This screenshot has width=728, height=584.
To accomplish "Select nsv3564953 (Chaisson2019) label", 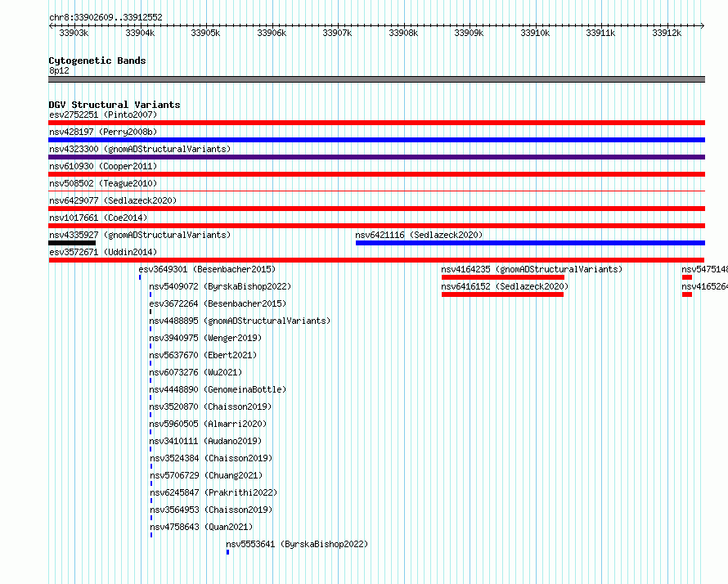I will click(x=211, y=510).
